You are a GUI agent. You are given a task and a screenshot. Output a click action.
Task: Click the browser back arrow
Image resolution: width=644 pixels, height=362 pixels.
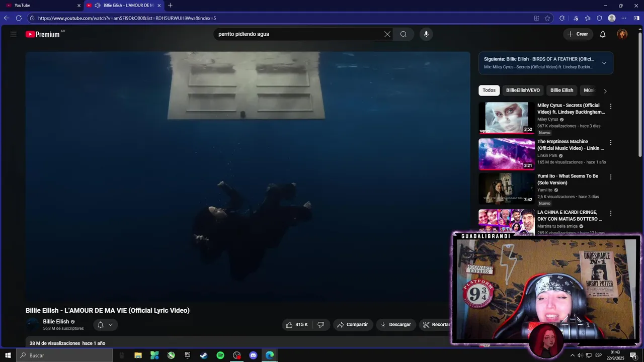click(x=7, y=18)
